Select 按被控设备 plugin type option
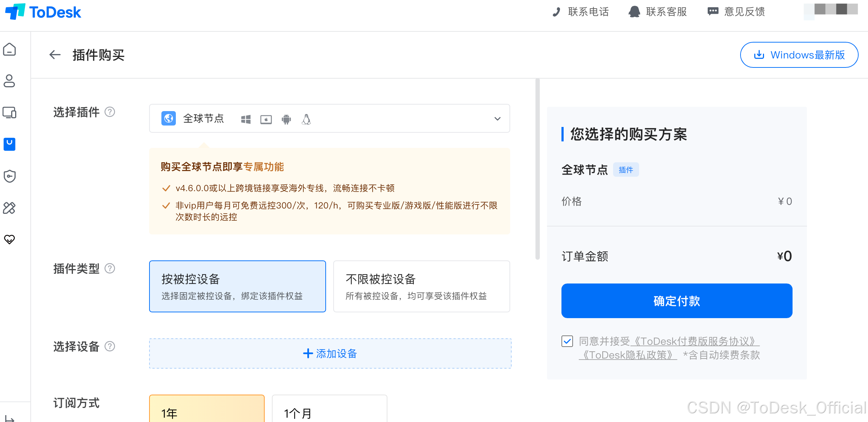 tap(237, 286)
